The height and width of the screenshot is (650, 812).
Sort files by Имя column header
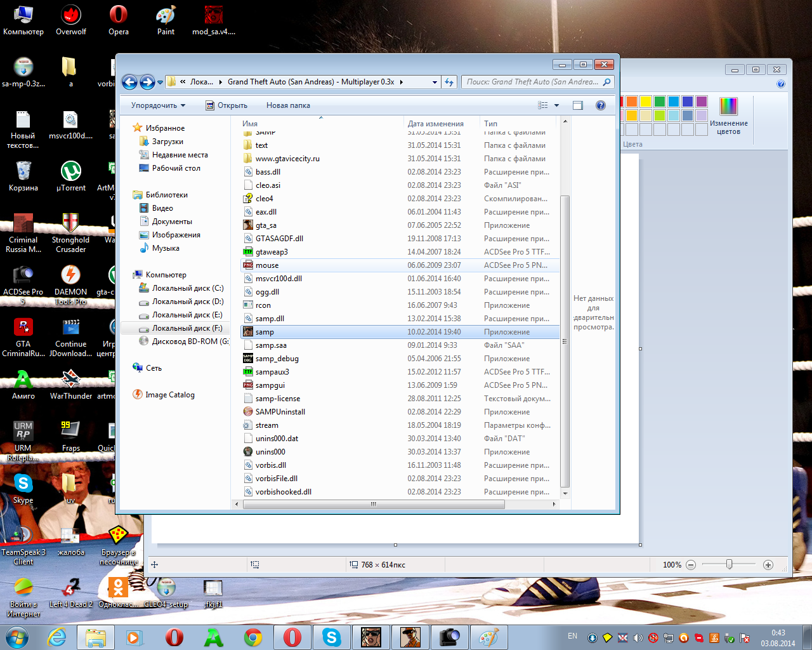[322, 124]
